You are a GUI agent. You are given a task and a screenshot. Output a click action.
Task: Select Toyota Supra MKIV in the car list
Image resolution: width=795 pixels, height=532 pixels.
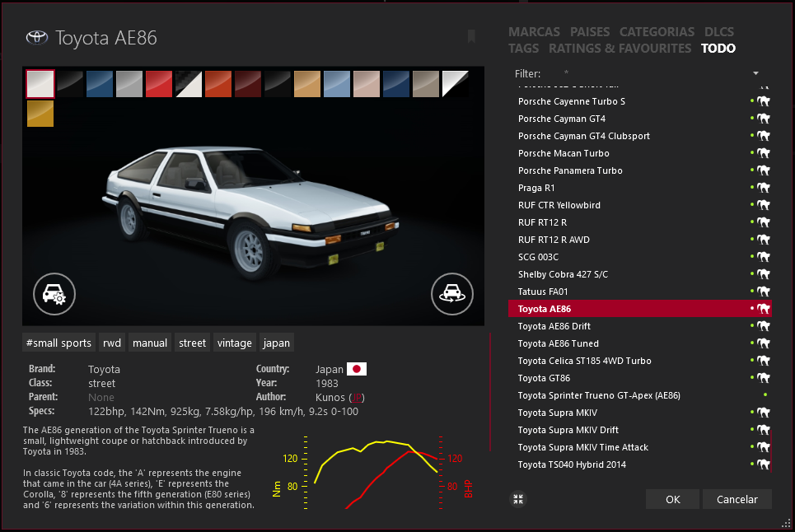557,413
